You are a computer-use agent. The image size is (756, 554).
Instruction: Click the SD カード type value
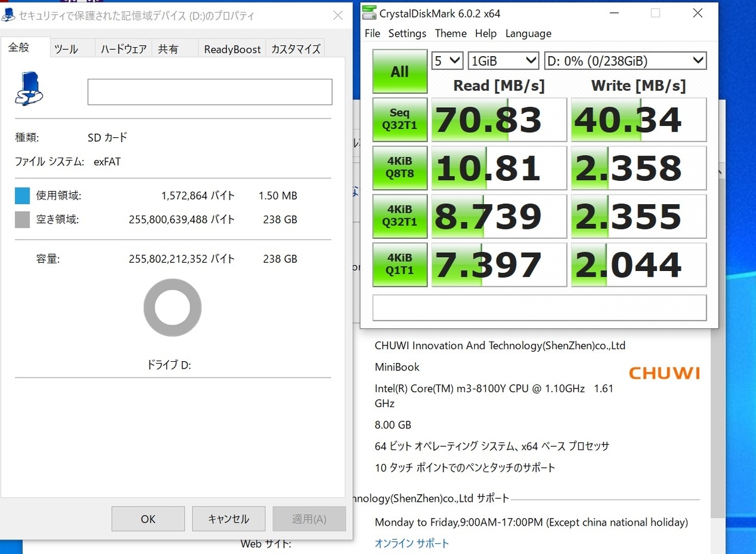pyautogui.click(x=107, y=137)
